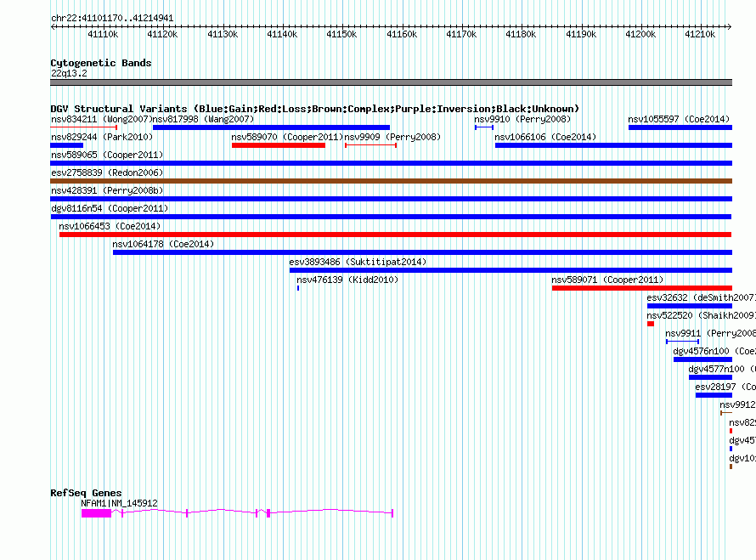The image size is (756, 560).
Task: Click red loss variant nsv834211 (Wong2007) bar
Action: (84, 127)
